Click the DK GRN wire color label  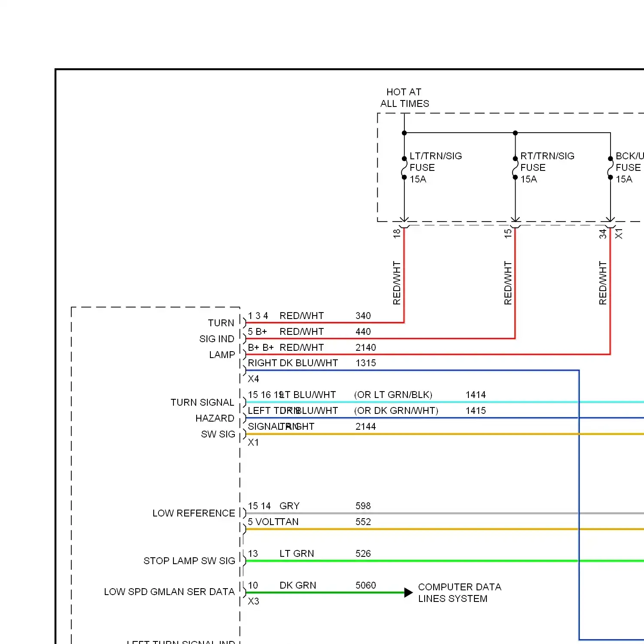click(298, 585)
